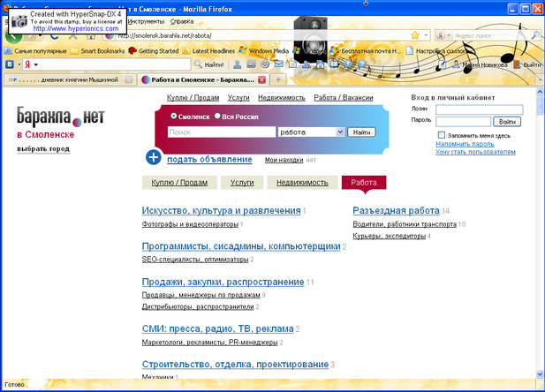Click the 'Найти' search button
The height and width of the screenshot is (392, 545).
click(361, 132)
